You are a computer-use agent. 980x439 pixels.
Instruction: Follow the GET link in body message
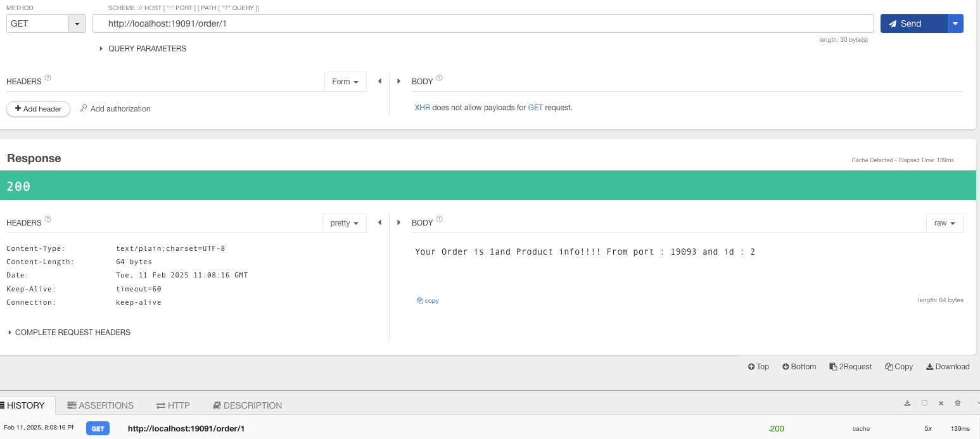(x=535, y=108)
